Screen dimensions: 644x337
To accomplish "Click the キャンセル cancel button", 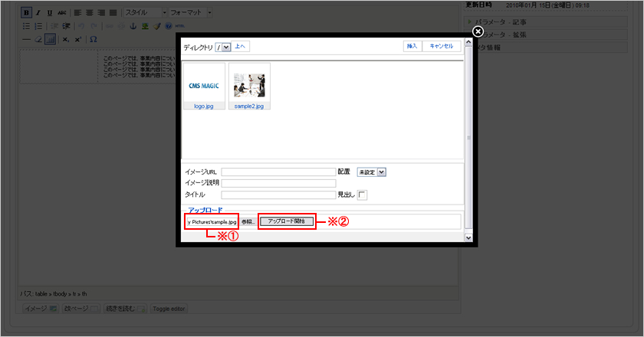I will (x=442, y=46).
